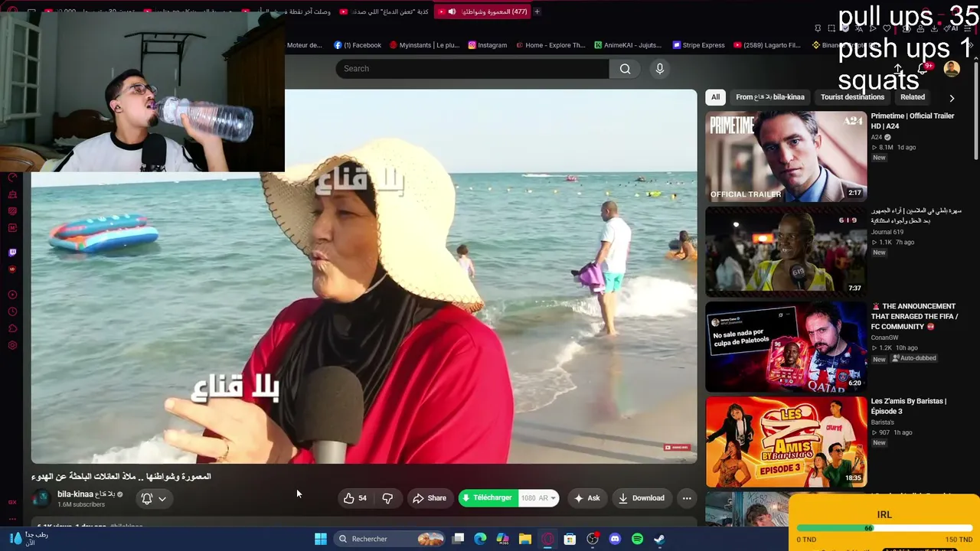980x551 pixels.
Task: Open 'Primetime | Official Trailer HD | A24' title
Action: [x=913, y=121]
